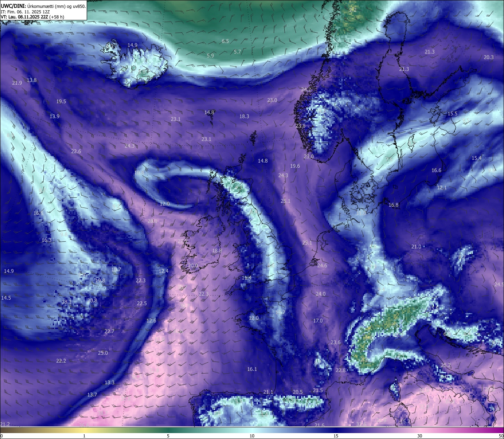
Task: Select the 14.5 value on the map
Action: coord(6,298)
